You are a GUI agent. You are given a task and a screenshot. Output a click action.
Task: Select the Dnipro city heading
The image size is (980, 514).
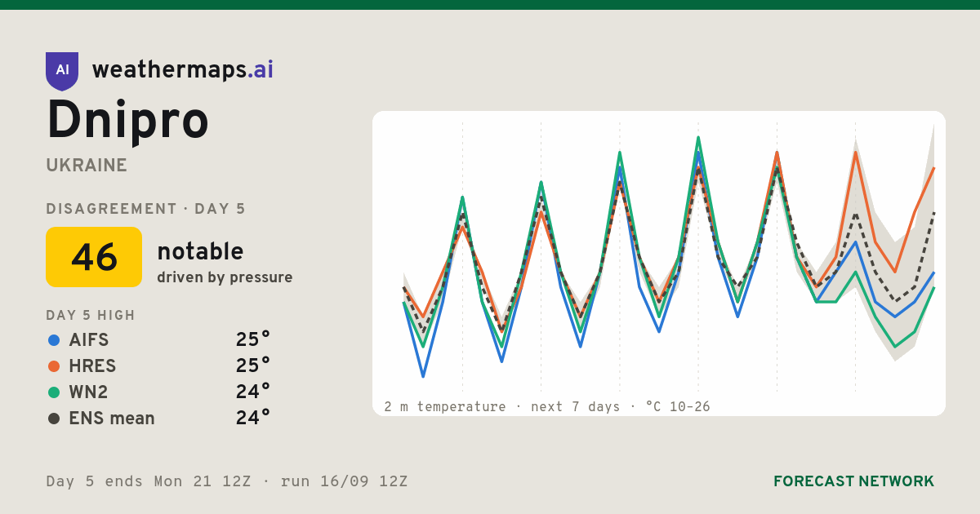[128, 121]
